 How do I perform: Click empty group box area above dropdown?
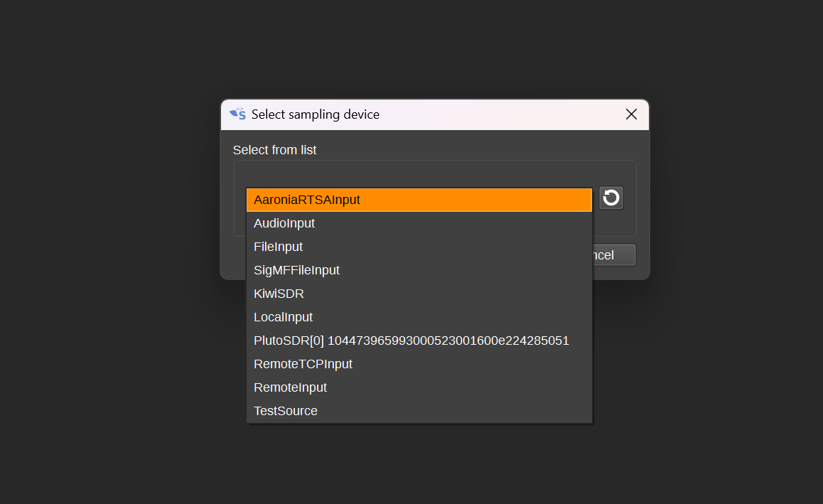coord(434,173)
